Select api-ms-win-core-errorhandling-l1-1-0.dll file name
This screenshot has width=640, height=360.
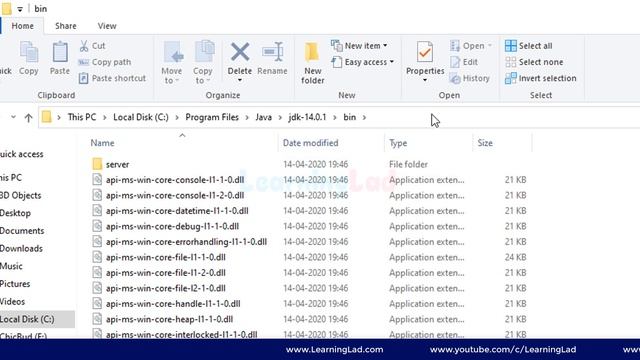click(186, 242)
